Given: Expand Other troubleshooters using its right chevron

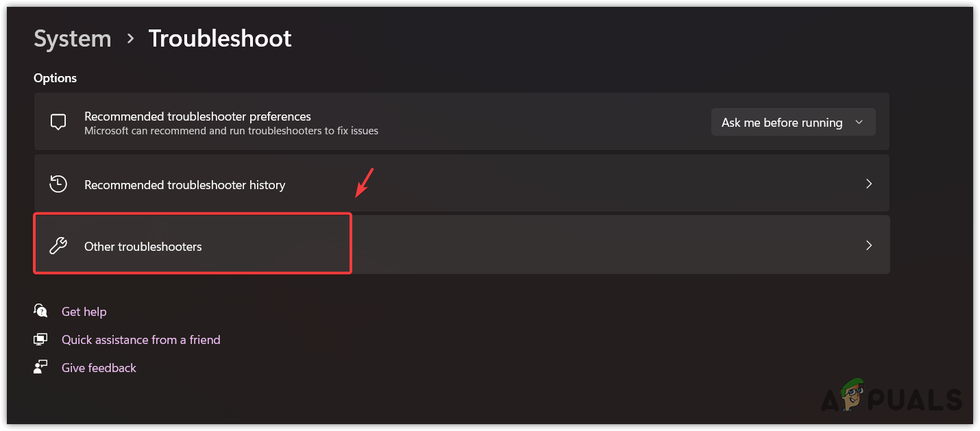Looking at the screenshot, I should tap(868, 245).
